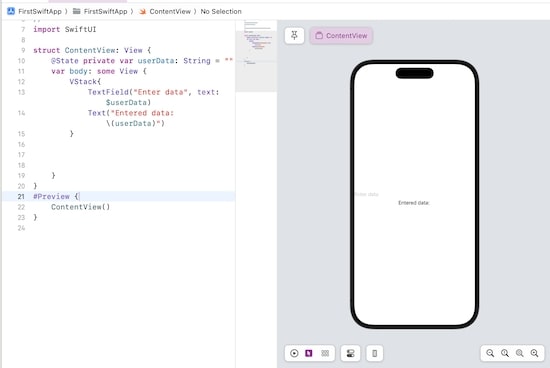
Task: Click line number 21 in gutter
Action: pyautogui.click(x=21, y=196)
